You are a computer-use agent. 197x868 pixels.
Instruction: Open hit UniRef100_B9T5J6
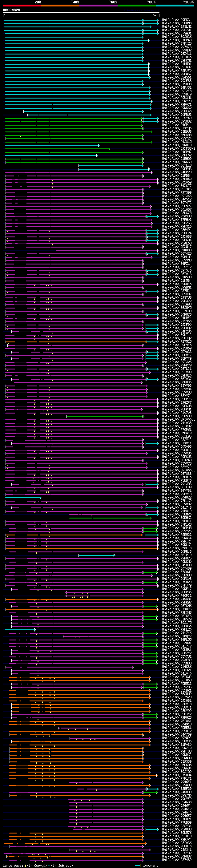(x=177, y=271)
